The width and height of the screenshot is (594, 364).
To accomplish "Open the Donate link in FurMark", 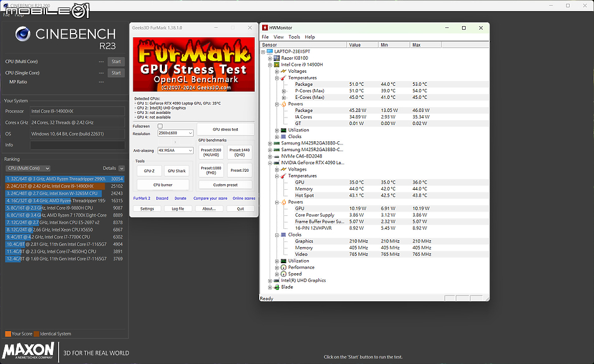I will [181, 198].
